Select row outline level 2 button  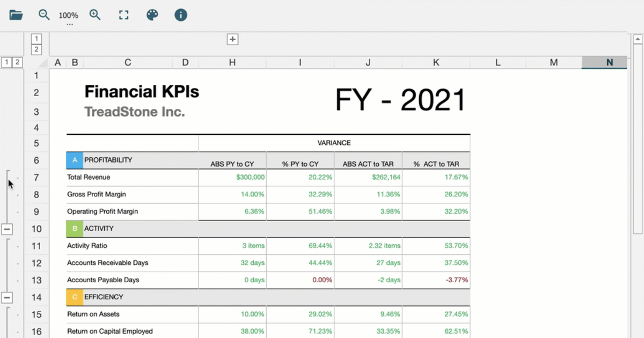[16, 62]
